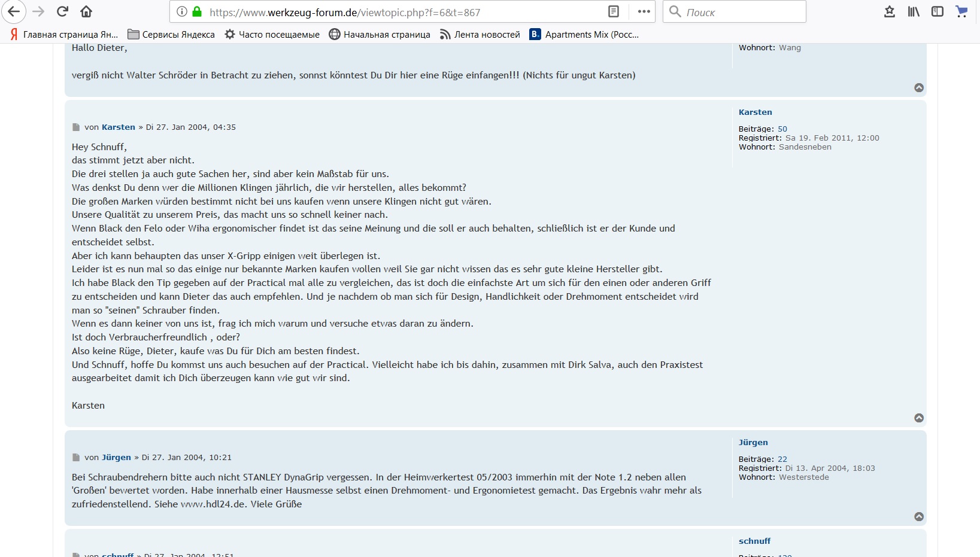Click the 'Hallo Dieter,' greeting text
The width and height of the screenshot is (980, 557).
click(99, 48)
